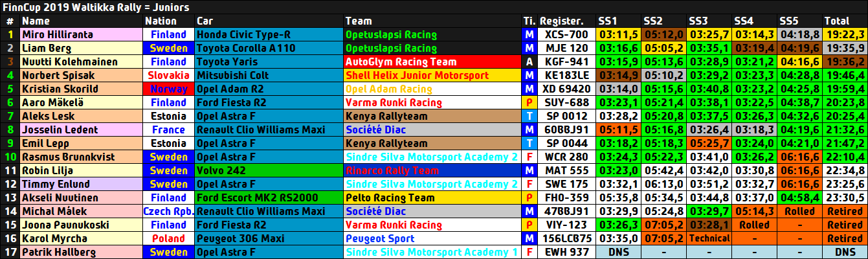Click the Total column header
Viewport: 868px width, 259px height.
point(837,21)
